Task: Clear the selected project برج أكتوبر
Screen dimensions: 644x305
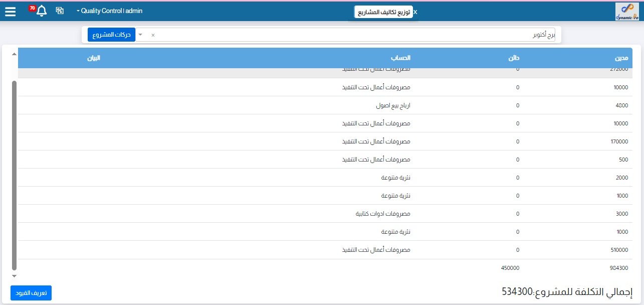Action: 153,35
